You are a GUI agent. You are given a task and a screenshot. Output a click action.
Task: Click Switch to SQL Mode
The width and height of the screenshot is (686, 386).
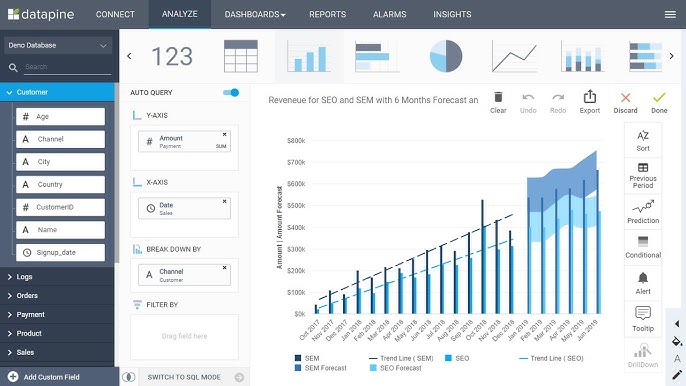click(184, 377)
